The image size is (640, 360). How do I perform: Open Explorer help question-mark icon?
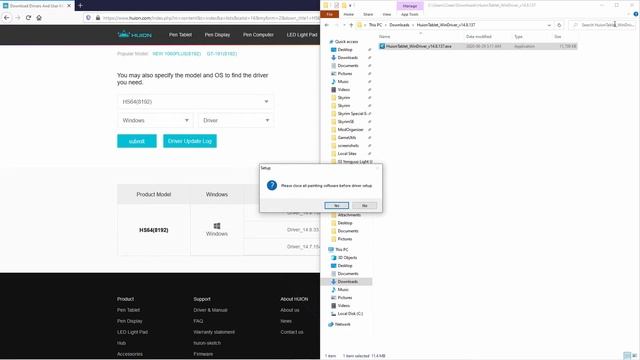pyautogui.click(x=636, y=14)
